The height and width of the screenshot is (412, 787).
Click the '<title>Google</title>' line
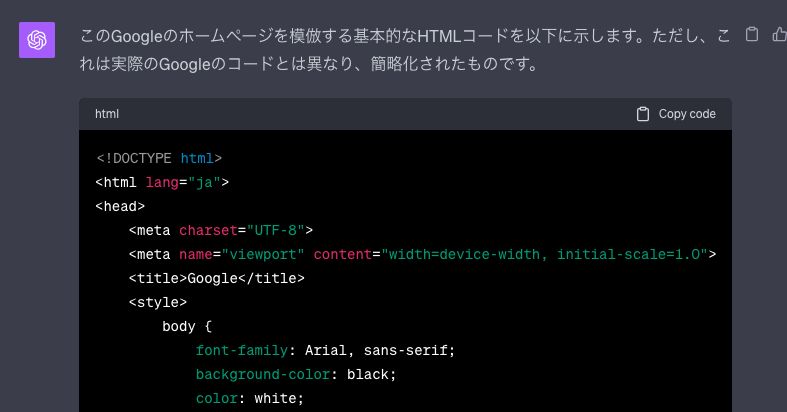pos(216,279)
